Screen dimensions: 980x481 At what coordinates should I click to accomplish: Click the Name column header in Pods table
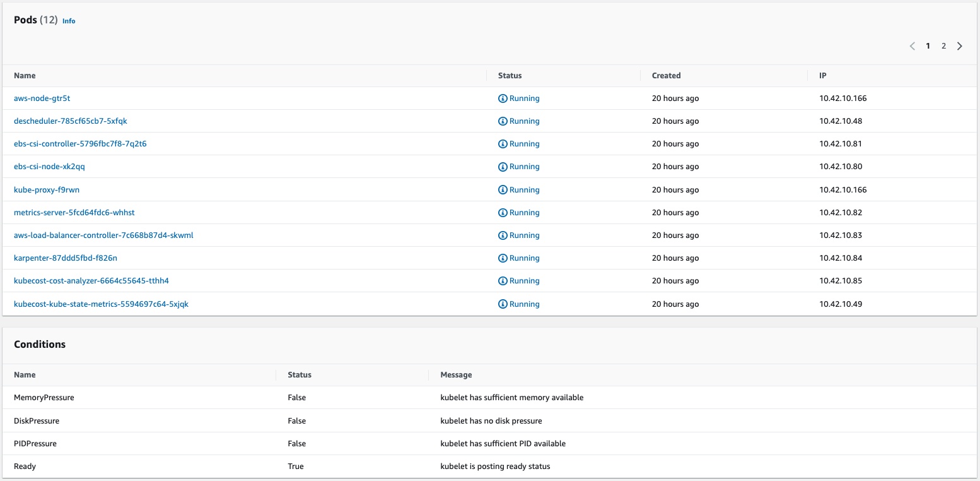pos(25,76)
